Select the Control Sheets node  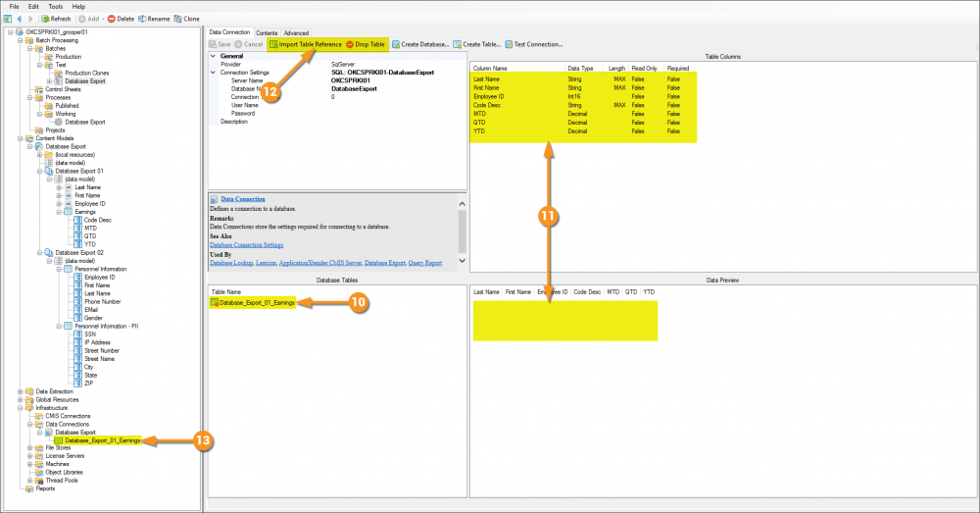pyautogui.click(x=63, y=89)
